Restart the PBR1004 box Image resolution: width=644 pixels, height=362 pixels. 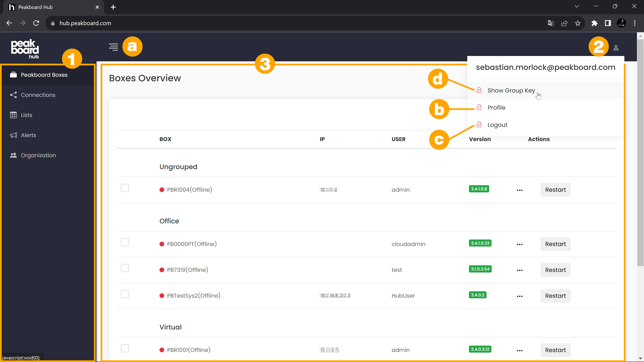555,190
